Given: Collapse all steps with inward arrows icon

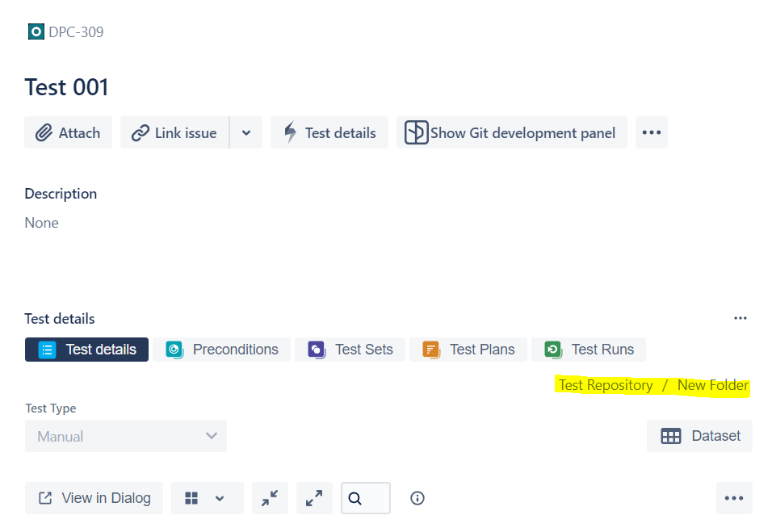Looking at the screenshot, I should click(270, 498).
